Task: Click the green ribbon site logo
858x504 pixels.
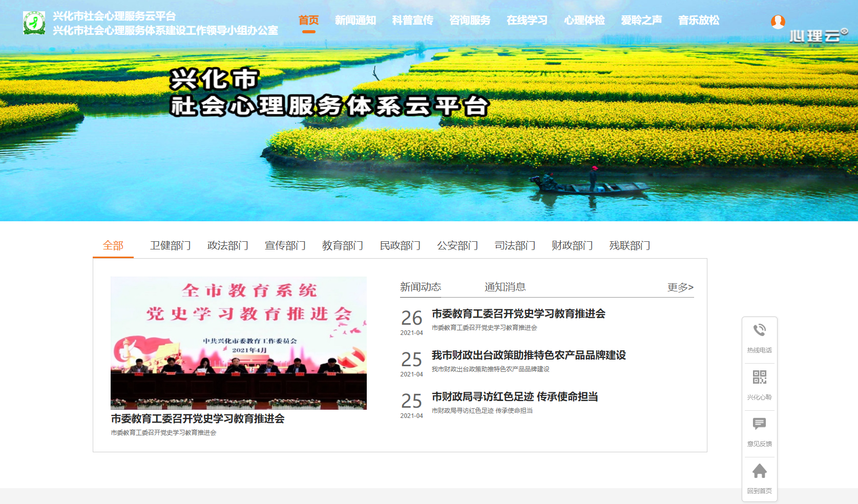Action: [34, 23]
